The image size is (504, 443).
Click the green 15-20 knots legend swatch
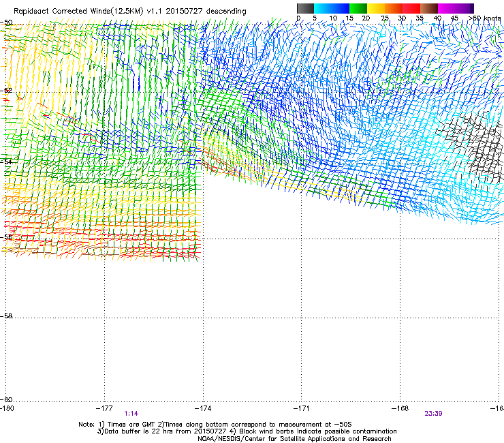pos(358,8)
